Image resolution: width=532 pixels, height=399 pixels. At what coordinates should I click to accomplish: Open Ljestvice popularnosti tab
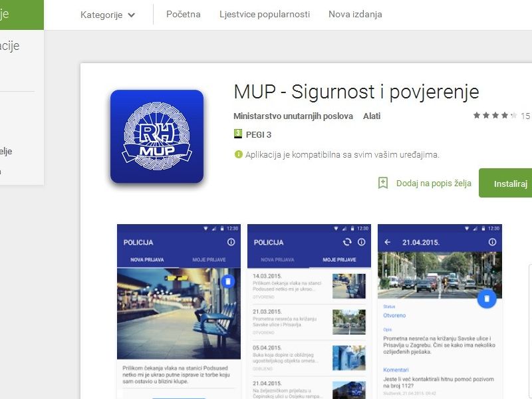pyautogui.click(x=264, y=14)
